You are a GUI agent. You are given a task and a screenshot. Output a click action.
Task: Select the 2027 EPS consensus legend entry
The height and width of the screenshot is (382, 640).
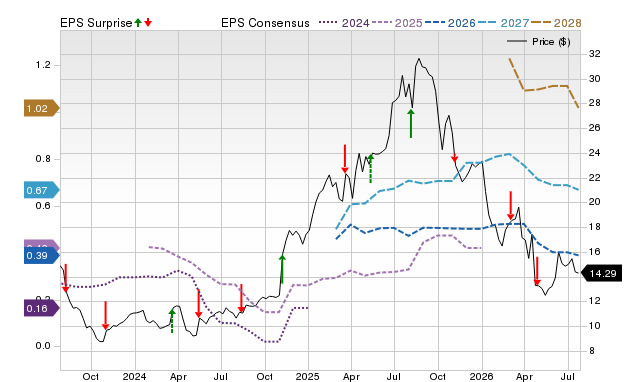point(503,23)
